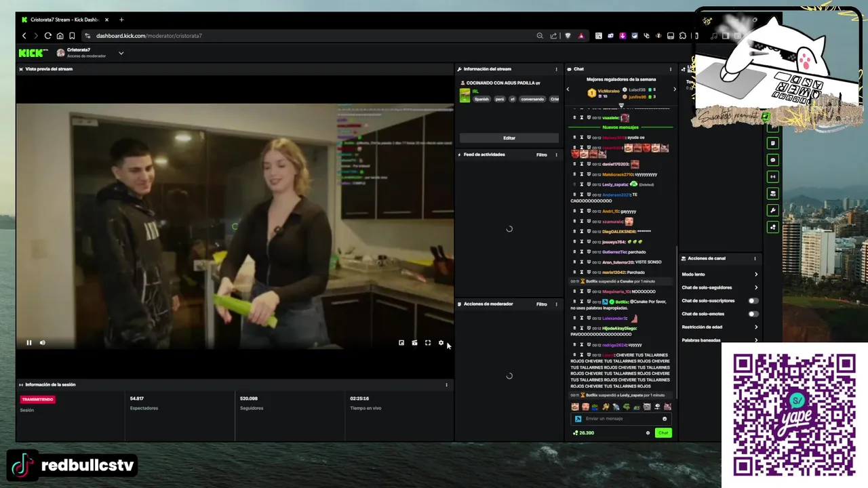868x488 pixels.
Task: Open Feed de actividades options menu
Action: point(556,155)
